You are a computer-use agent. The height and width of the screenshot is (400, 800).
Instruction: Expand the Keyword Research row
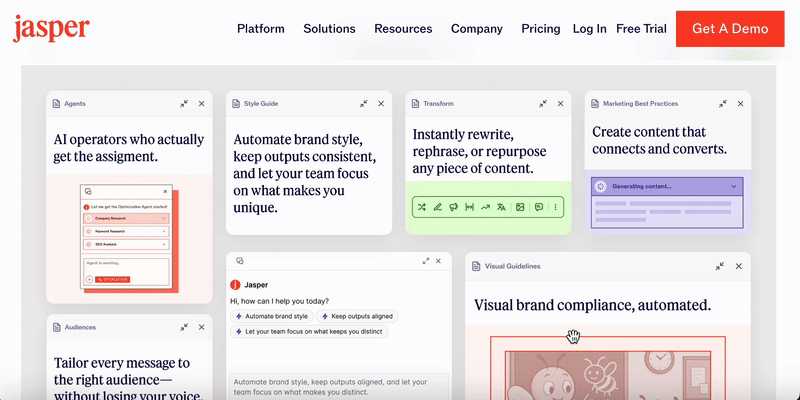click(x=126, y=232)
